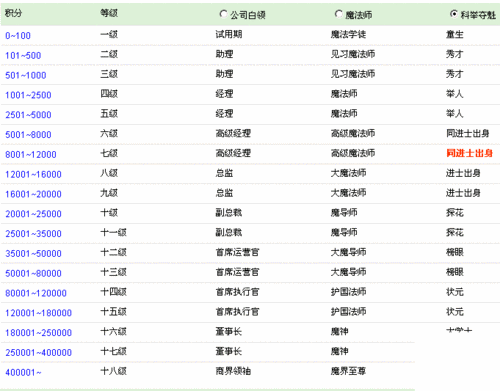Select the 250001~400000 score range

pyautogui.click(x=39, y=353)
